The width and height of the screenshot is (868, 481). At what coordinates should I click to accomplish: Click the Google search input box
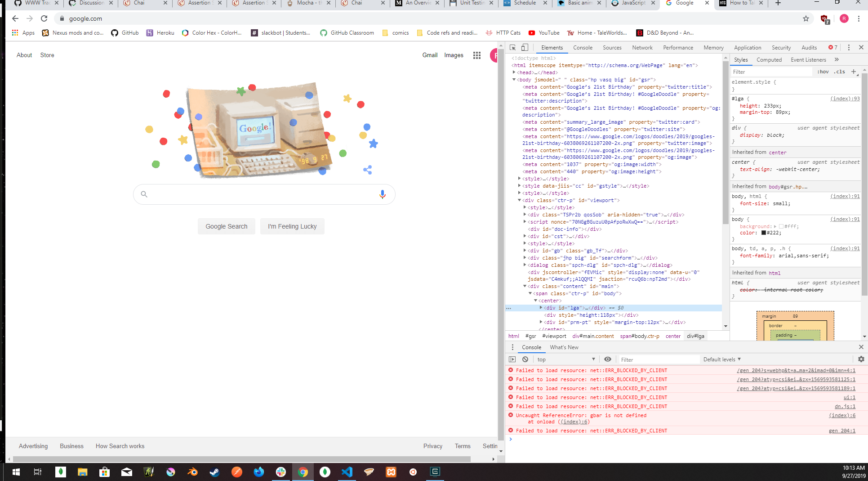pyautogui.click(x=264, y=194)
